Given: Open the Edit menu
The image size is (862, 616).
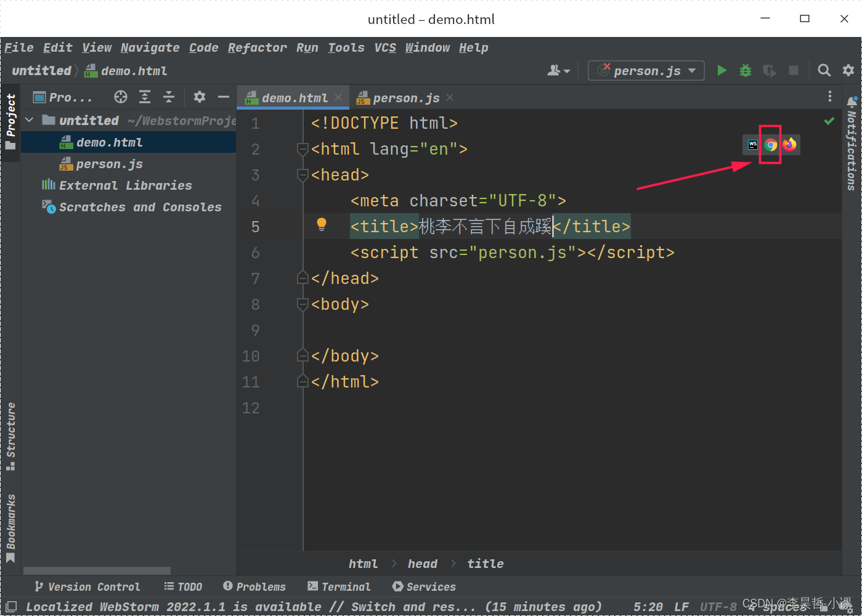Looking at the screenshot, I should [58, 47].
